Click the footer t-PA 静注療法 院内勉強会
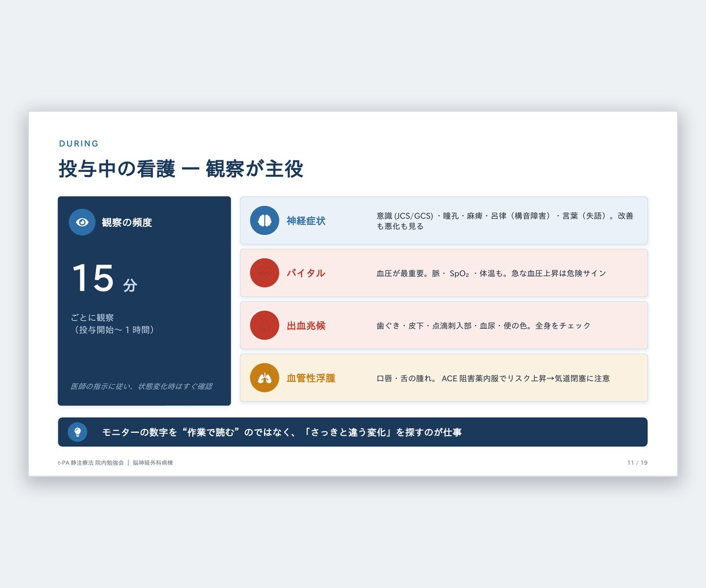This screenshot has height=588, width=706. [115, 463]
